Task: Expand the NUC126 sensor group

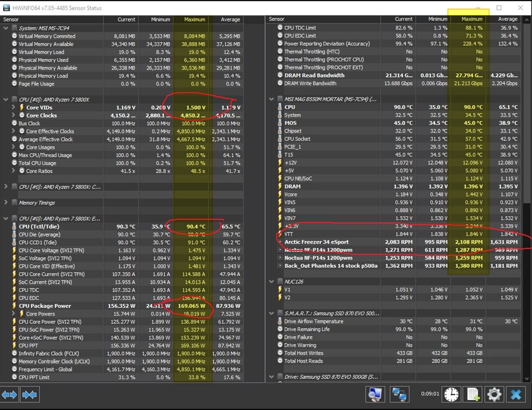Action: pyautogui.click(x=272, y=281)
